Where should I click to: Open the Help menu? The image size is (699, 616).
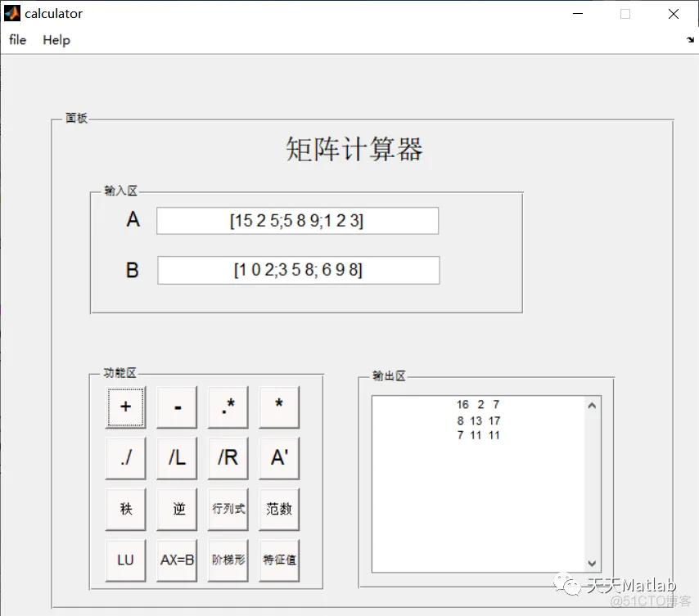(x=56, y=39)
